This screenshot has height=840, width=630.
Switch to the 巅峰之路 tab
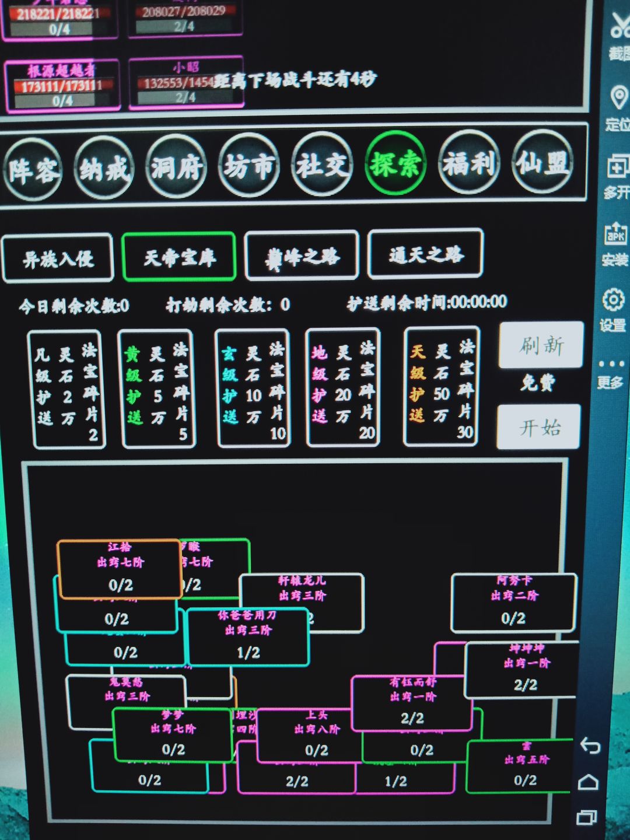coord(302,255)
